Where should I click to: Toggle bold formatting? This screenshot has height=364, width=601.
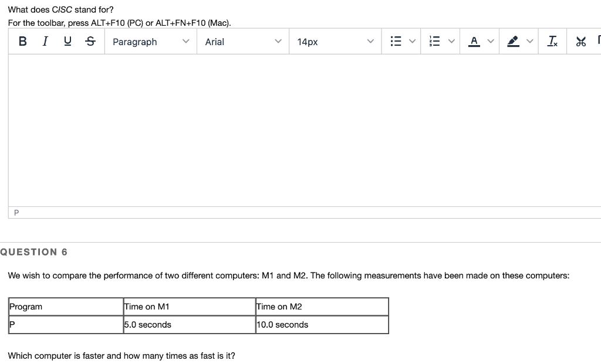point(22,40)
